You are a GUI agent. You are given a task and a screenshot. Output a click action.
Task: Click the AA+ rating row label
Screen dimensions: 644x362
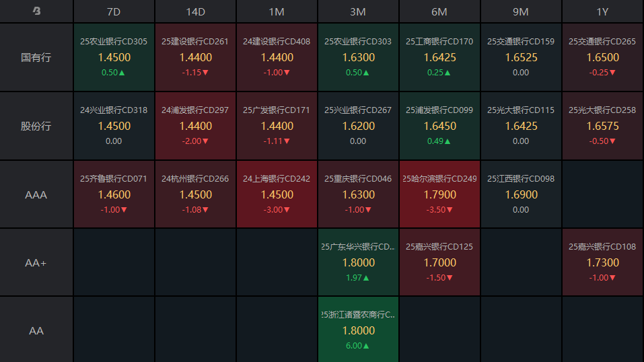36,263
